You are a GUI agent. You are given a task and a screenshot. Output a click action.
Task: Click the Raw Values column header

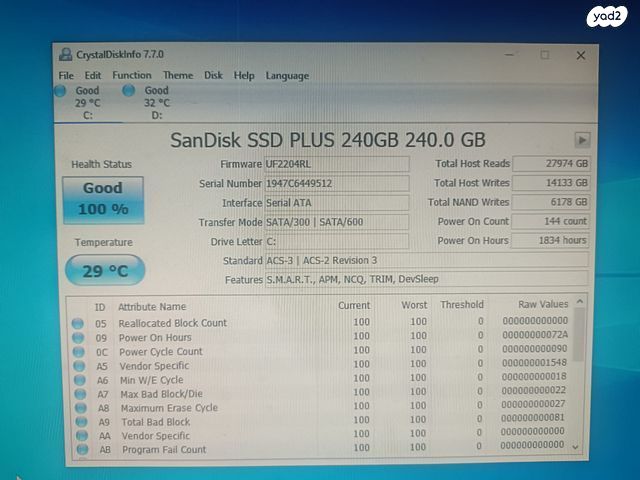point(543,304)
